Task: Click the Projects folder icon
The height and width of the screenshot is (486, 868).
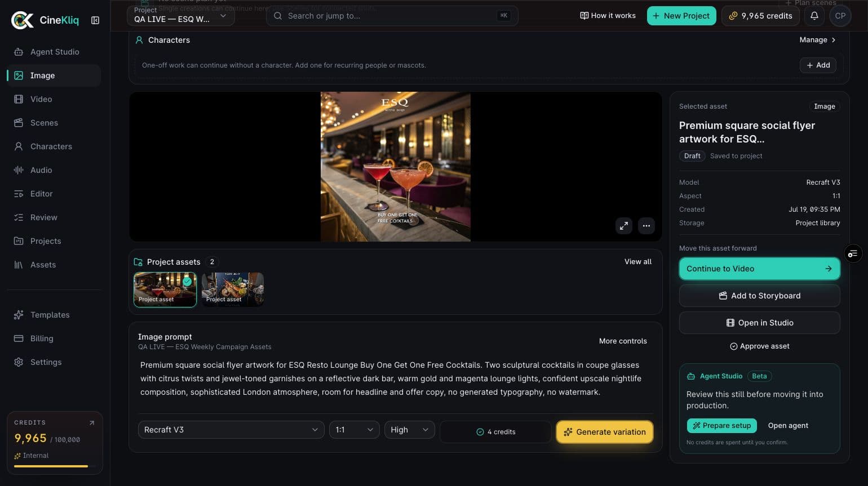Action: [x=19, y=241]
